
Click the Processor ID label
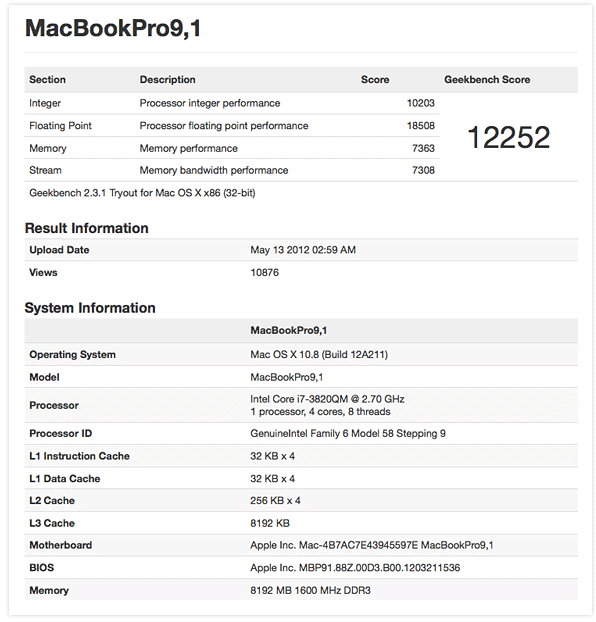click(x=60, y=434)
